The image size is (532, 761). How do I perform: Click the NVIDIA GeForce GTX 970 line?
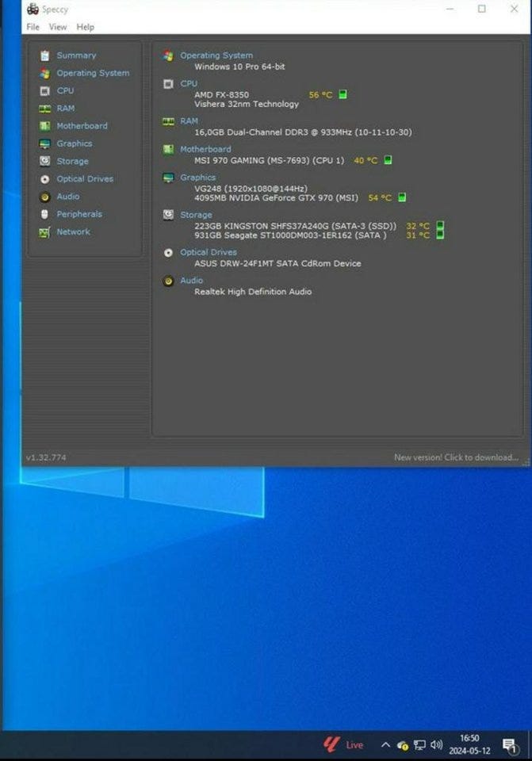click(276, 197)
